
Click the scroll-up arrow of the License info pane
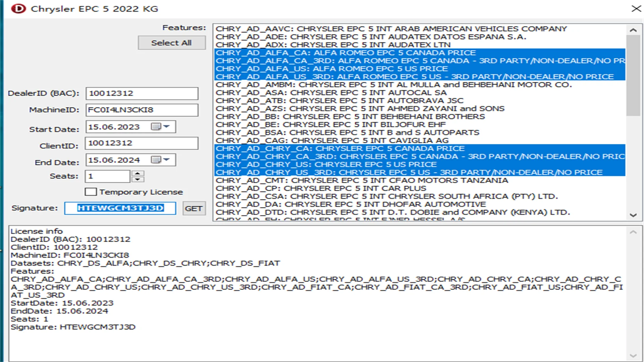633,232
